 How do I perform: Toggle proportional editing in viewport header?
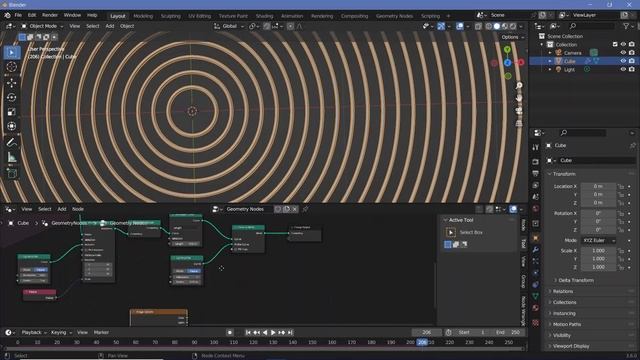[290, 26]
